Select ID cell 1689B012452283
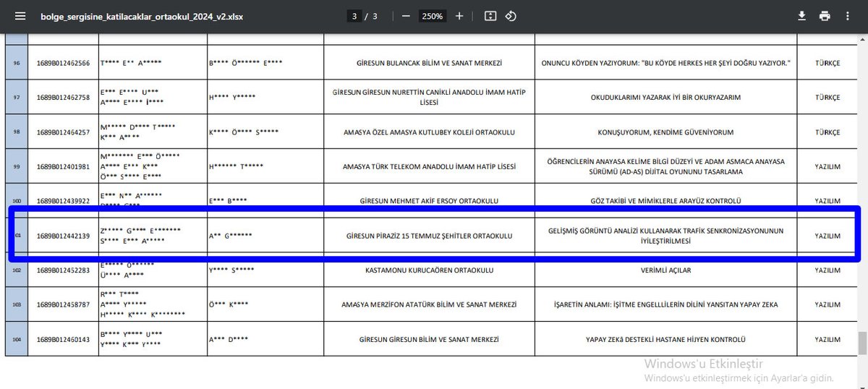 coord(64,270)
